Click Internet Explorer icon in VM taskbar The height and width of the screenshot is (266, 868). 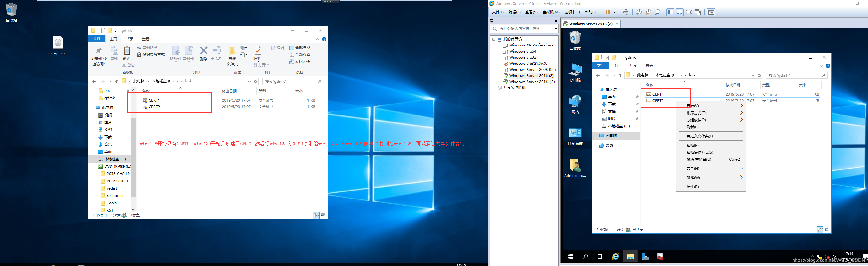[615, 257]
